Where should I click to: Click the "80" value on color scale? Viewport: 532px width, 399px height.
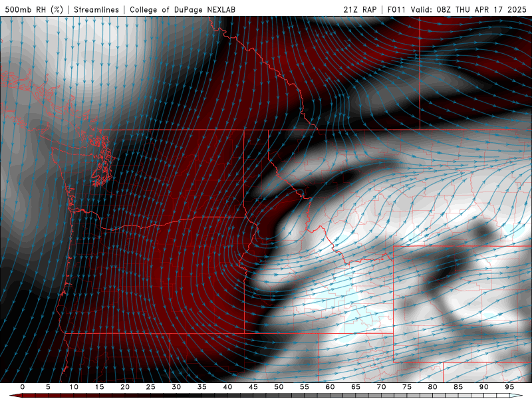[x=433, y=387]
